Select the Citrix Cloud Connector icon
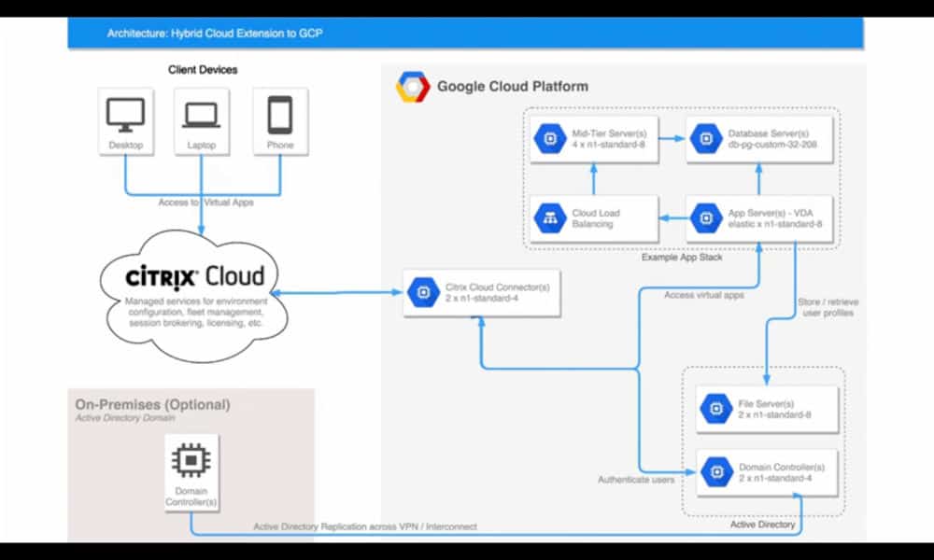 tap(422, 292)
